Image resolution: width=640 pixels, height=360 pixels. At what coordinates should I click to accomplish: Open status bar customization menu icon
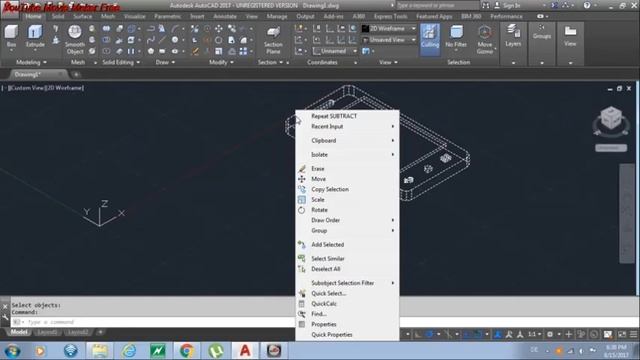tap(633, 334)
